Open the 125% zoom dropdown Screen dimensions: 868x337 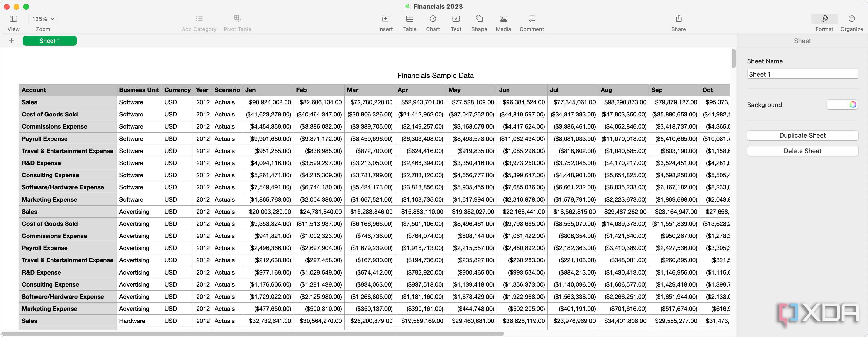[43, 19]
